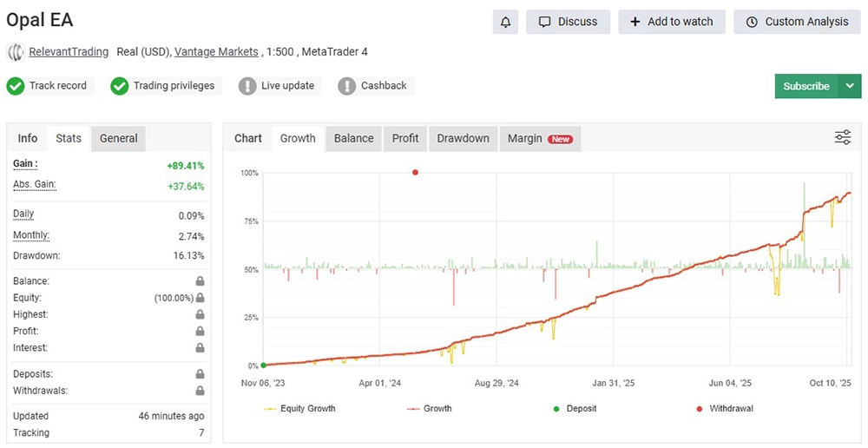Click the Balance lock icon
This screenshot has height=448, width=868.
[x=200, y=281]
